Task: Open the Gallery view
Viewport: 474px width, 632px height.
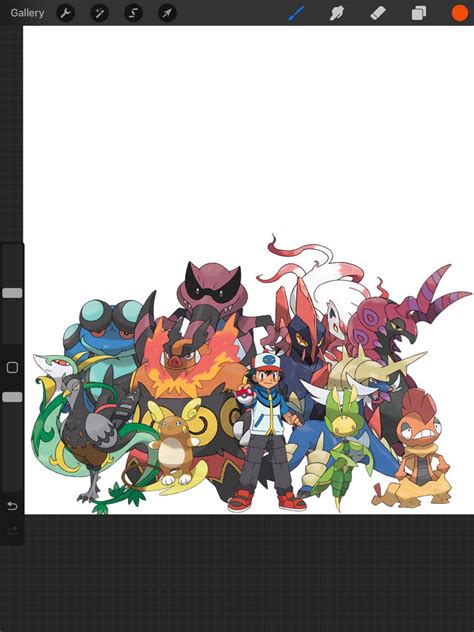Action: (27, 13)
